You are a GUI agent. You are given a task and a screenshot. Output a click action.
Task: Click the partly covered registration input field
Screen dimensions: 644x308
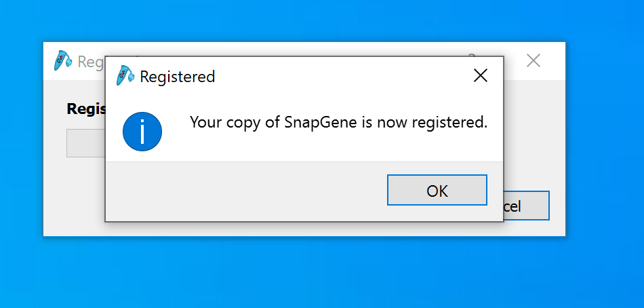pos(85,143)
